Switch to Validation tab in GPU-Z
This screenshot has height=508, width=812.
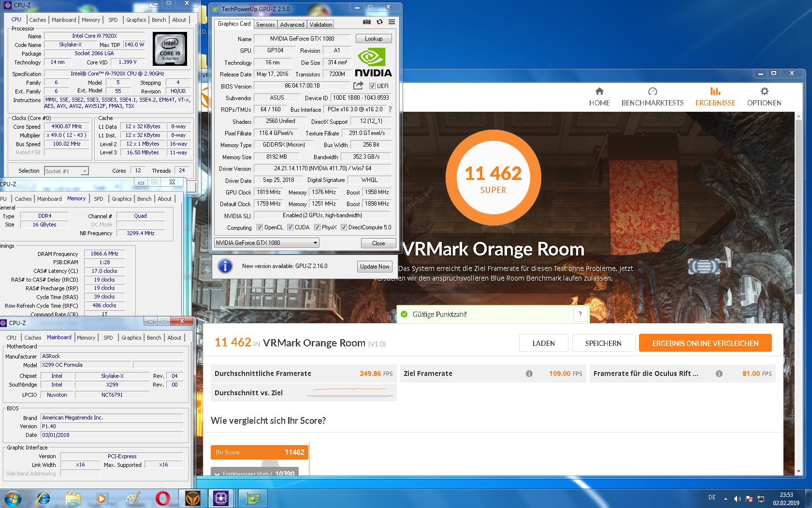tap(321, 24)
